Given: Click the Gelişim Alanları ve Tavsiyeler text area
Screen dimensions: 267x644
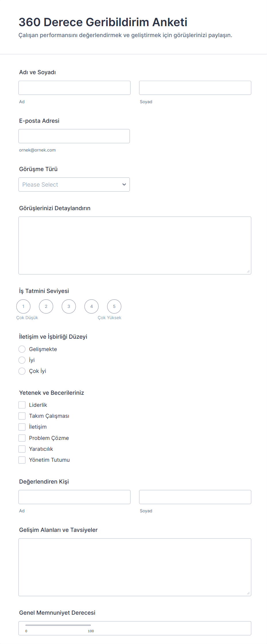Looking at the screenshot, I should coord(135,567).
